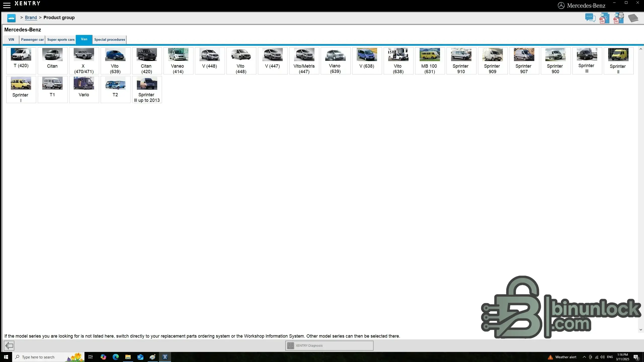Image resolution: width=644 pixels, height=362 pixels.
Task: Switch to the VIN tab
Action: (x=11, y=39)
